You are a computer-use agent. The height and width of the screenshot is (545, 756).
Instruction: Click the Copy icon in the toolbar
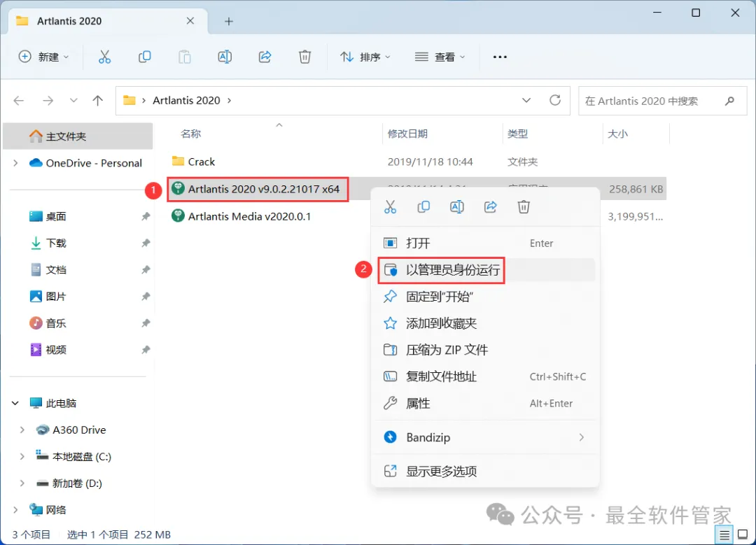[145, 57]
